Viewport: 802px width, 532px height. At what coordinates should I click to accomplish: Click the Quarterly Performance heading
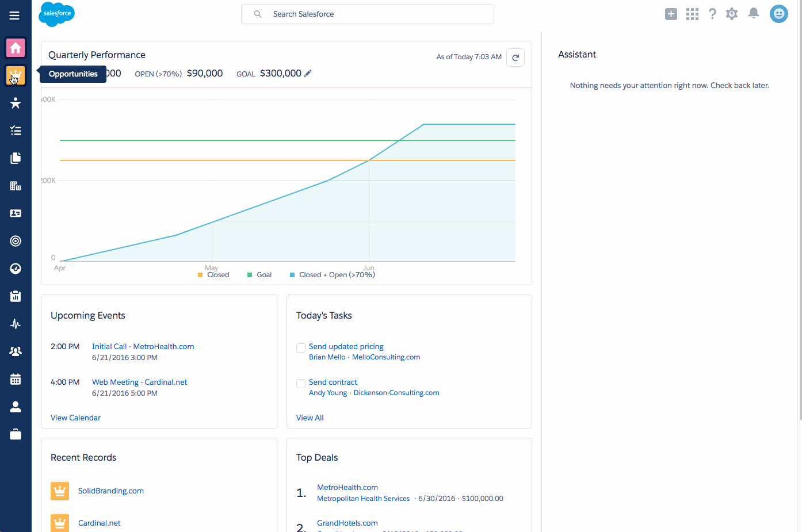(x=97, y=55)
